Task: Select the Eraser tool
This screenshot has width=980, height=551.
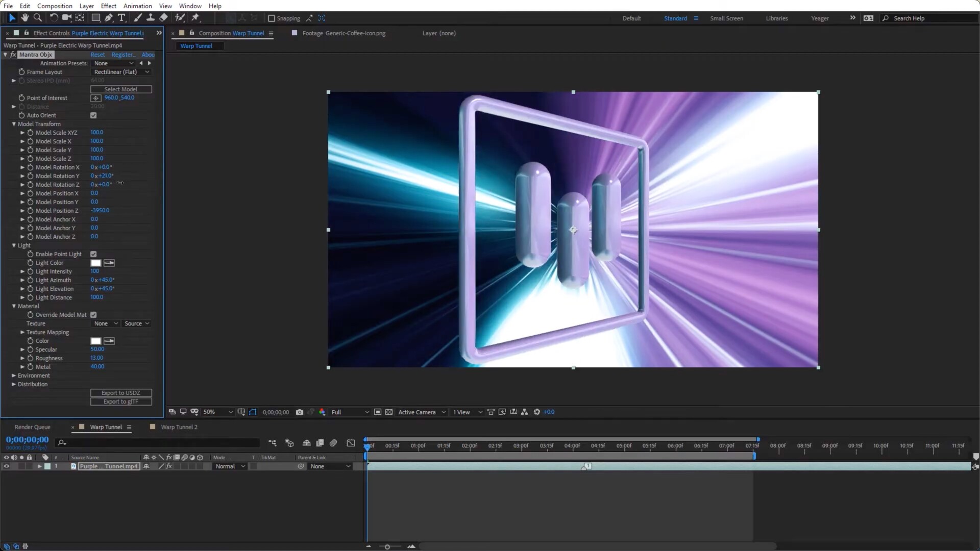Action: pos(163,18)
